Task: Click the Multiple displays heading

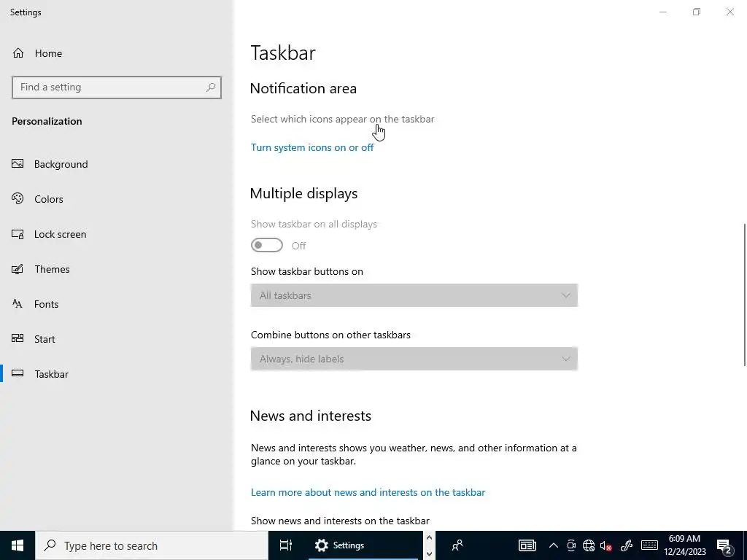Action: point(303,193)
